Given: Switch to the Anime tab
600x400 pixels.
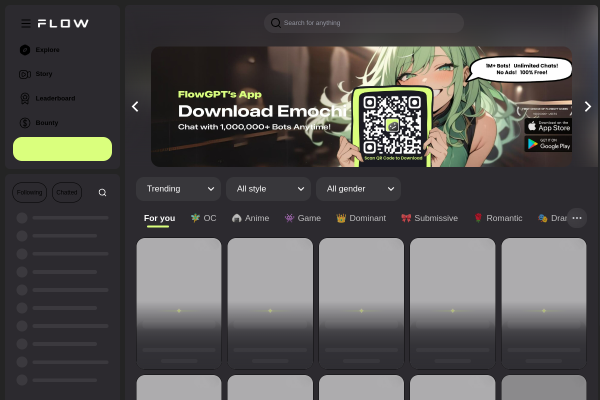Looking at the screenshot, I should (251, 218).
